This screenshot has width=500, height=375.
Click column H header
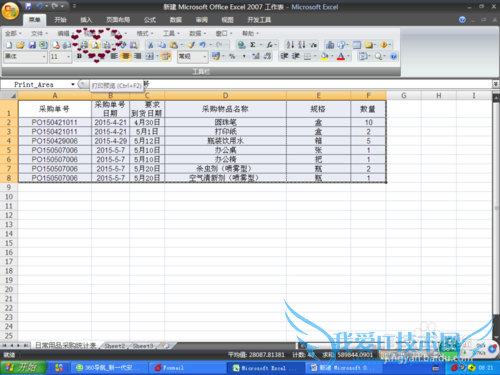(x=439, y=96)
